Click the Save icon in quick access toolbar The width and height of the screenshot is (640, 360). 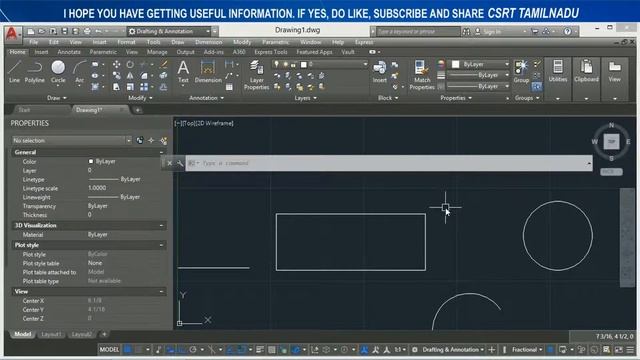click(x=64, y=31)
